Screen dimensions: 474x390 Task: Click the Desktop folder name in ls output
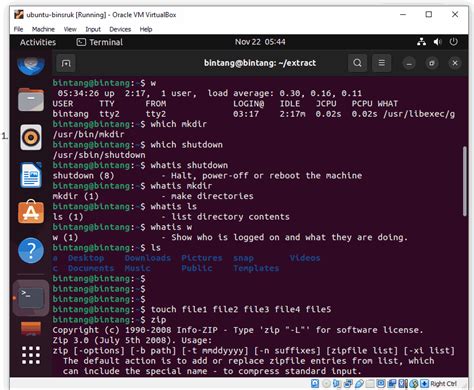coord(86,258)
